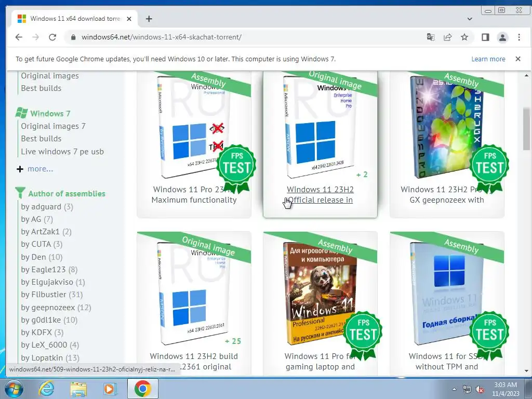Close the Windows 11 x64 download tab
Image resolution: width=532 pixels, height=399 pixels.
click(x=129, y=19)
